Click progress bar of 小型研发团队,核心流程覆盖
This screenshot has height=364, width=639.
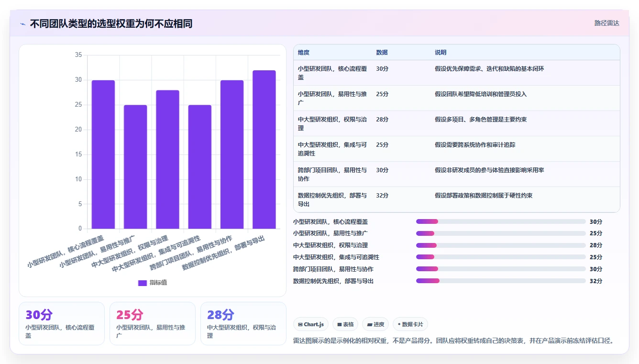pyautogui.click(x=501, y=221)
